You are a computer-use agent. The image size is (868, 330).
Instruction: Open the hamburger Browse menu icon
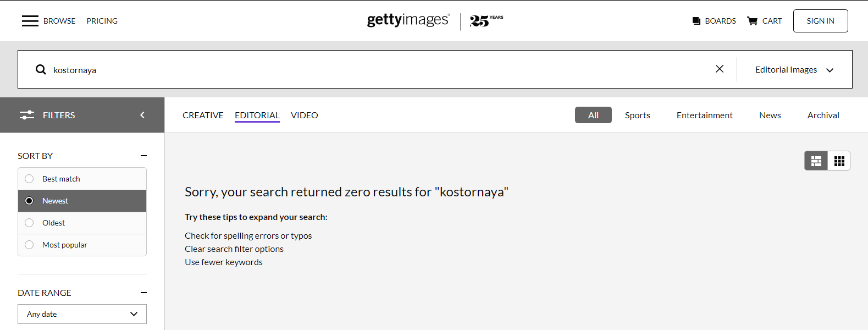[x=30, y=21]
